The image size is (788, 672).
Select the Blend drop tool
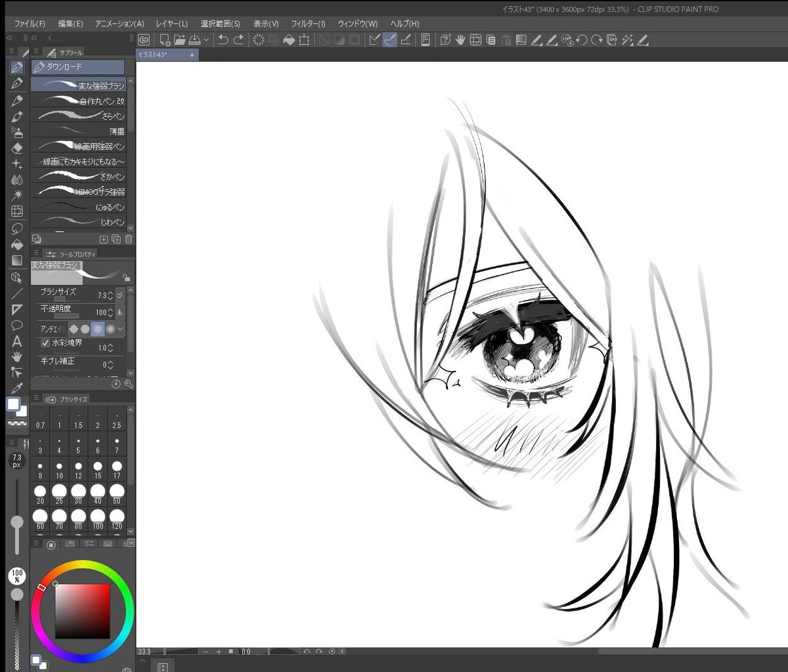(x=17, y=180)
